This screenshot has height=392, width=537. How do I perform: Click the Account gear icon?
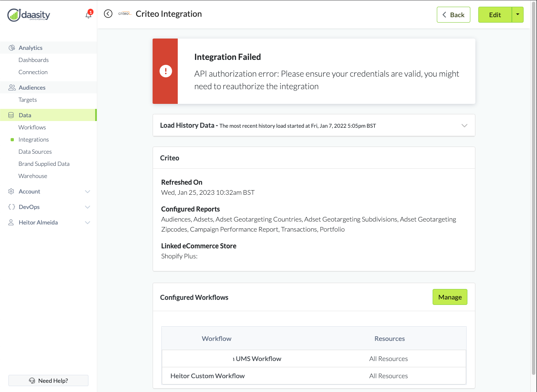point(11,191)
